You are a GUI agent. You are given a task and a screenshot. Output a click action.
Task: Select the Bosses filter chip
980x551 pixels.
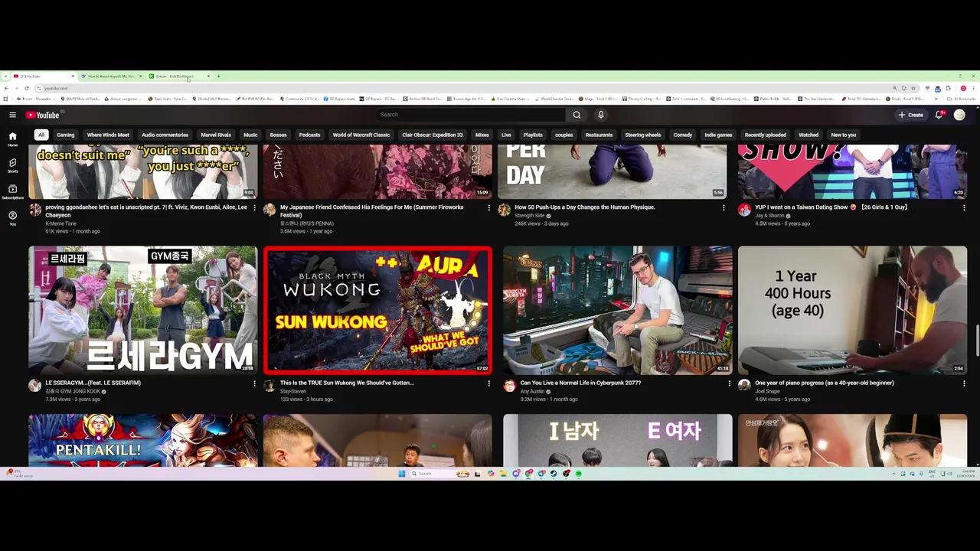[278, 135]
